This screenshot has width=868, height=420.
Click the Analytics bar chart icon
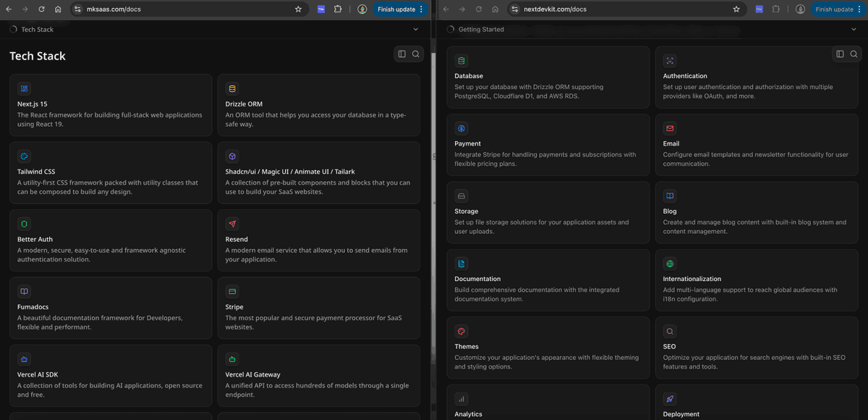coord(461,399)
